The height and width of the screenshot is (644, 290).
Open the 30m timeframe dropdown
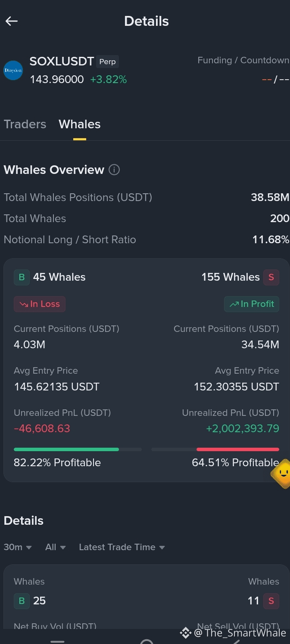[x=18, y=547]
